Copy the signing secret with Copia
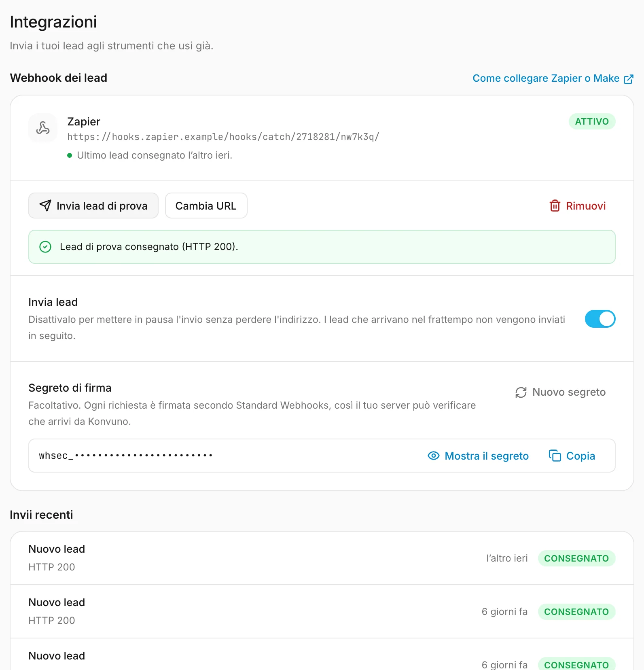The height and width of the screenshot is (670, 644). point(572,456)
